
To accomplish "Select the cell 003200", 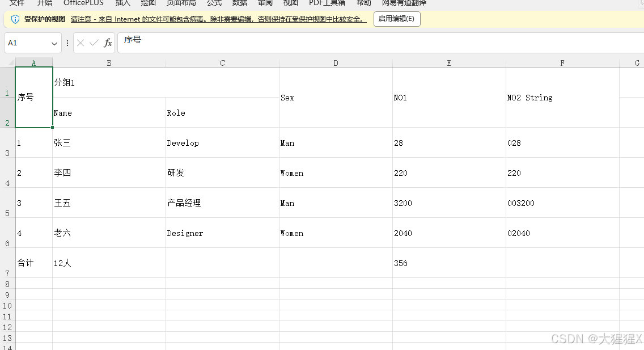I will tap(562, 203).
